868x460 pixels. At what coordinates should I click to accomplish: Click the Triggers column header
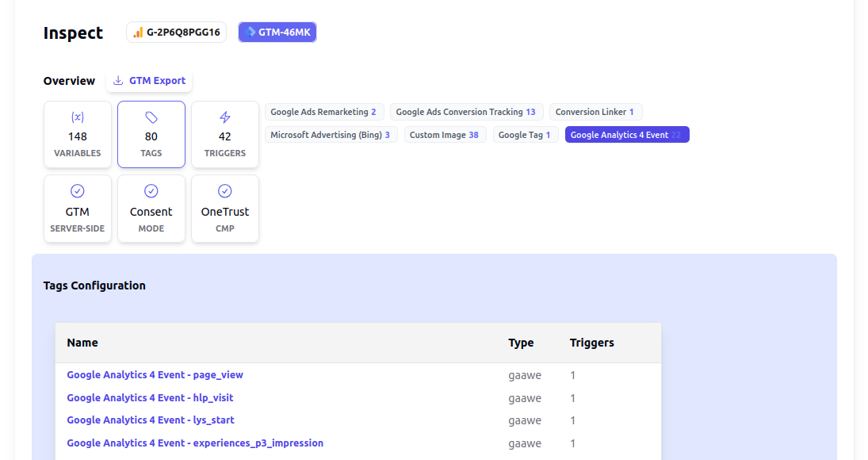coord(592,343)
